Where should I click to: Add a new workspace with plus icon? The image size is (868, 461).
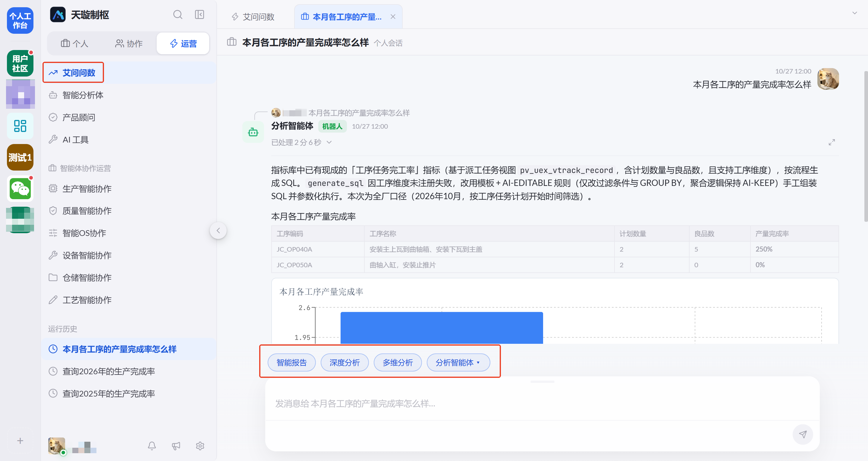20,441
